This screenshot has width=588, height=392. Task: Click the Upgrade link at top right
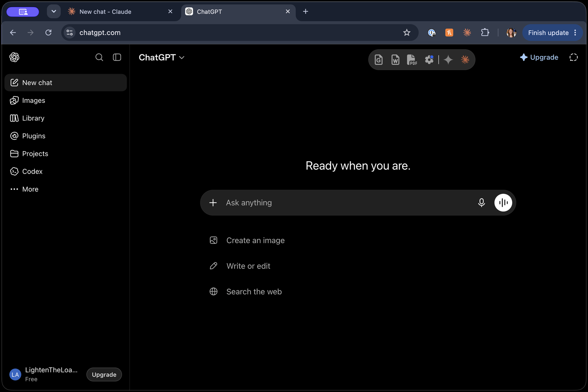[539, 57]
